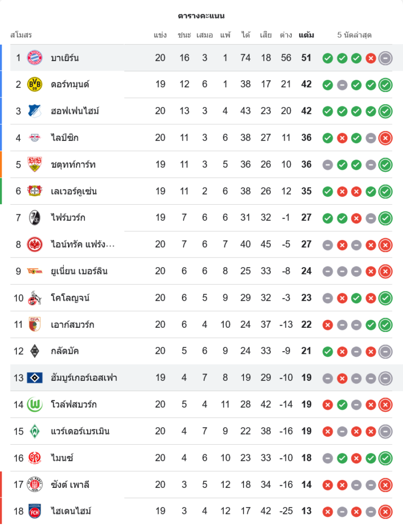403x532 pixels.
Task: Click Leipzig's latest match red loss indicator
Action: pos(385,138)
